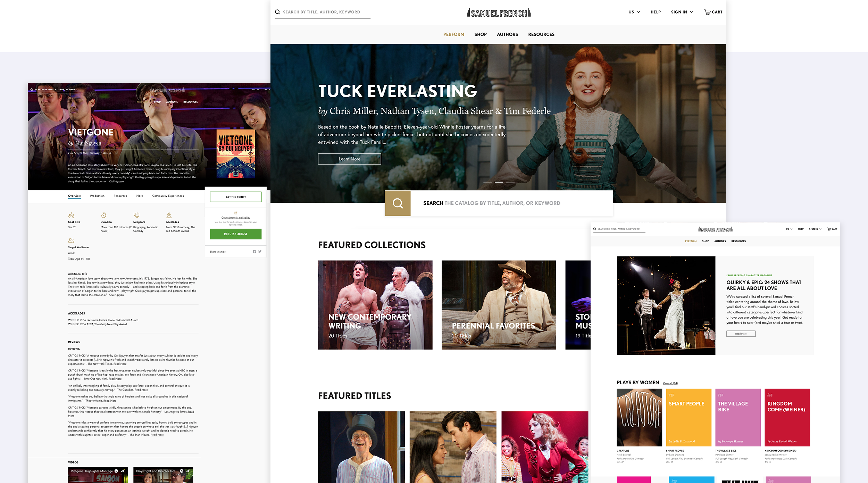Image resolution: width=868 pixels, height=483 pixels.
Task: Open RESOURCES menu on the main page
Action: [541, 34]
